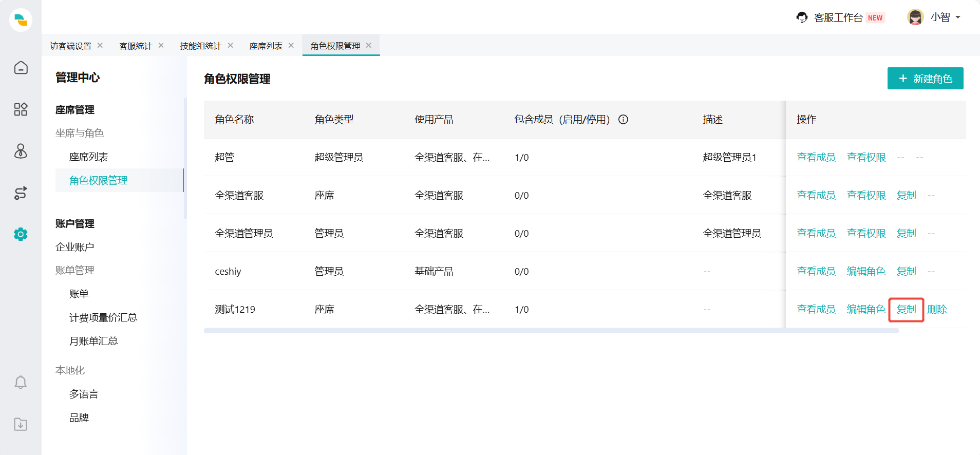The height and width of the screenshot is (455, 980).
Task: Click 查看成员 for 超管 role
Action: tap(816, 157)
